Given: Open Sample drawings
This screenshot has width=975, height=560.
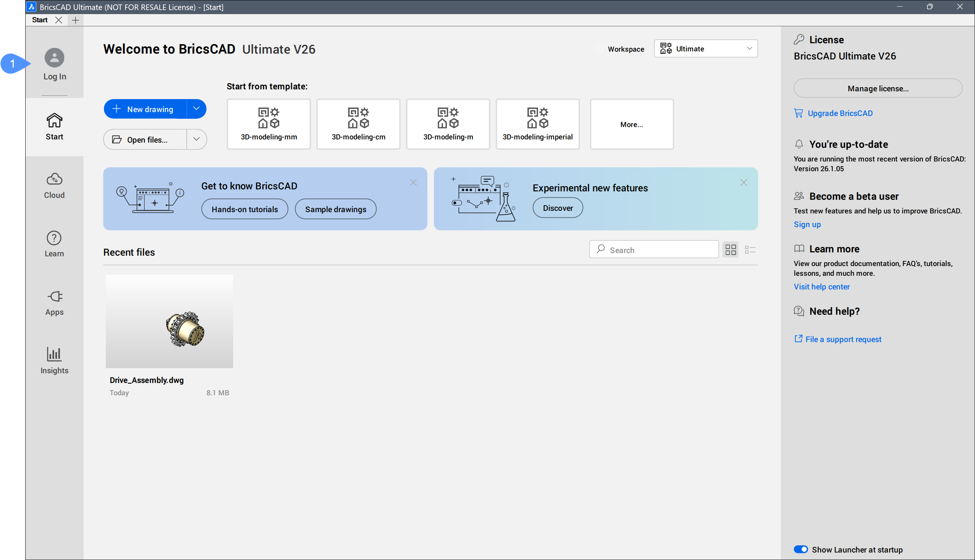Looking at the screenshot, I should point(336,209).
